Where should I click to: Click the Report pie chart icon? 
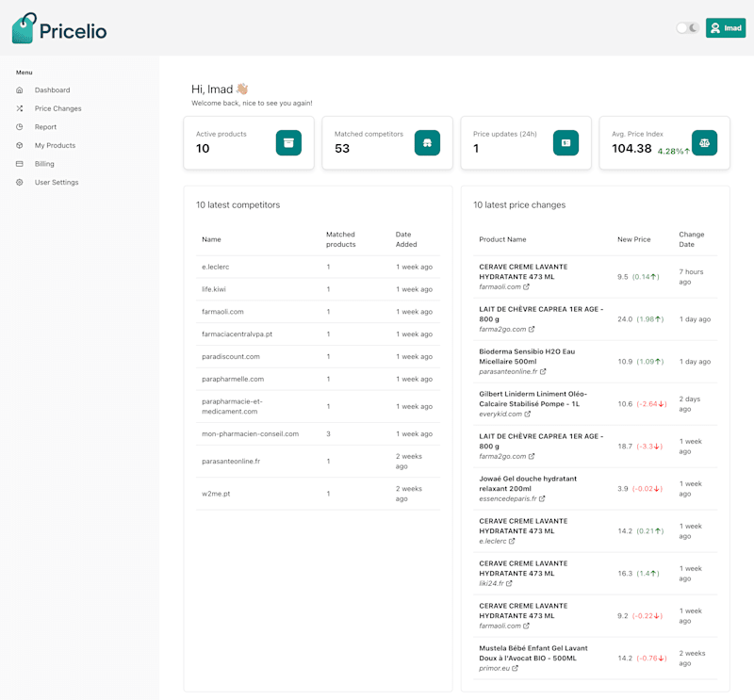click(19, 127)
